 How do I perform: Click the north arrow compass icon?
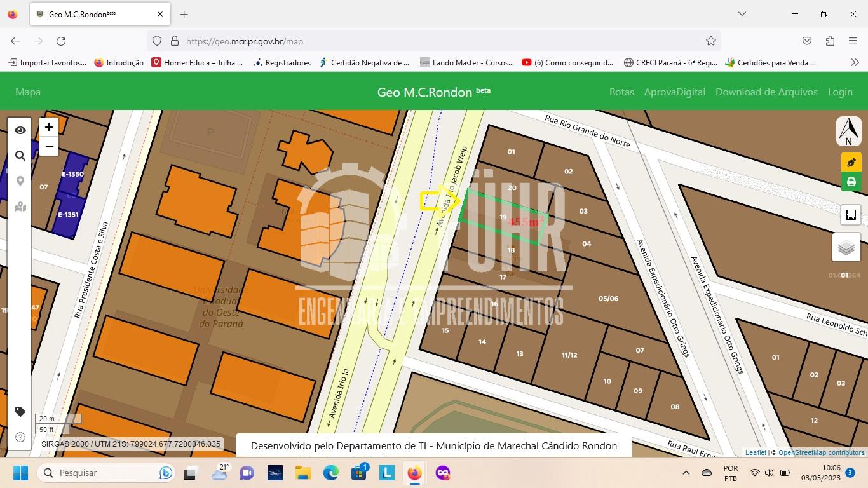[x=848, y=131]
